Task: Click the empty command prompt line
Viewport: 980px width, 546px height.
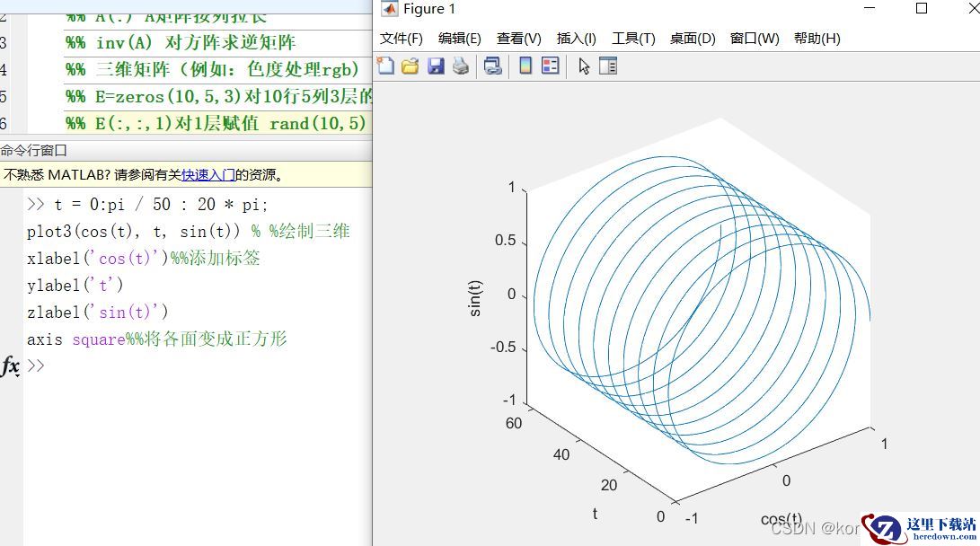Action: click(180, 366)
